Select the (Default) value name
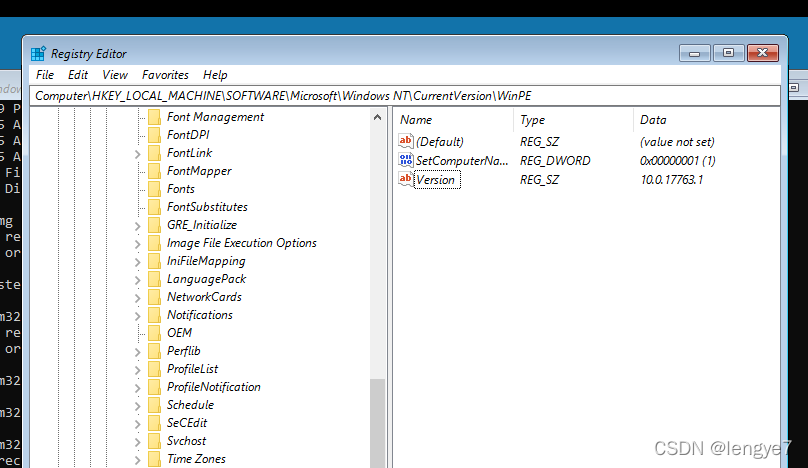Viewport: 808px width, 468px height. click(440, 142)
